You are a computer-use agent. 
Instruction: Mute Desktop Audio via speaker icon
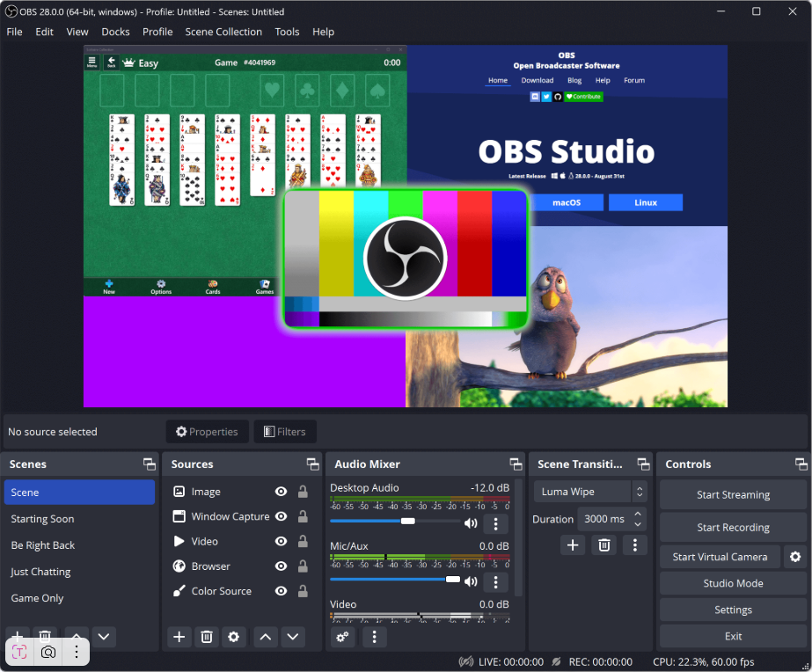(471, 524)
